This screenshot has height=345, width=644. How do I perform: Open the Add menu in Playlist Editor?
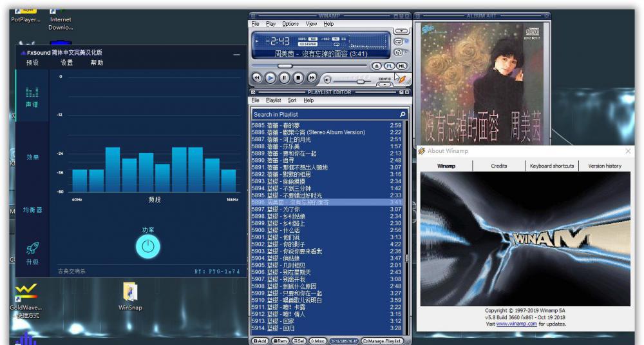260,341
